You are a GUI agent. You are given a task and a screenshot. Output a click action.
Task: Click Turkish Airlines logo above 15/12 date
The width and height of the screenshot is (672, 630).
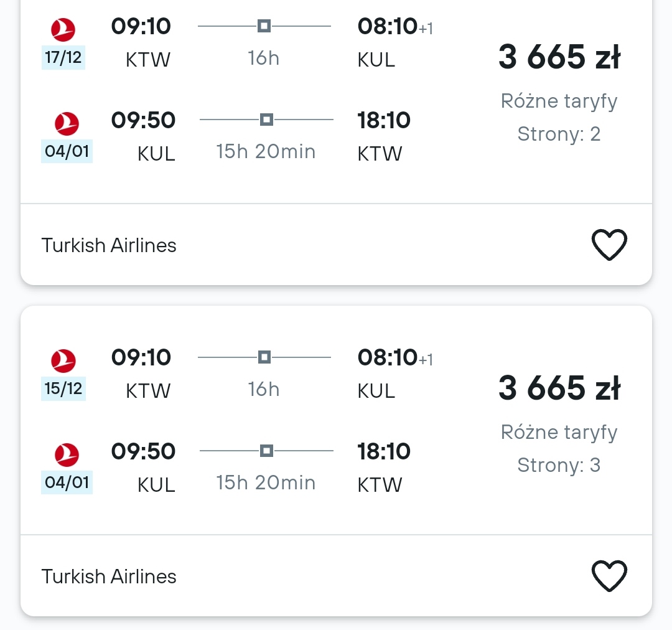click(x=63, y=360)
